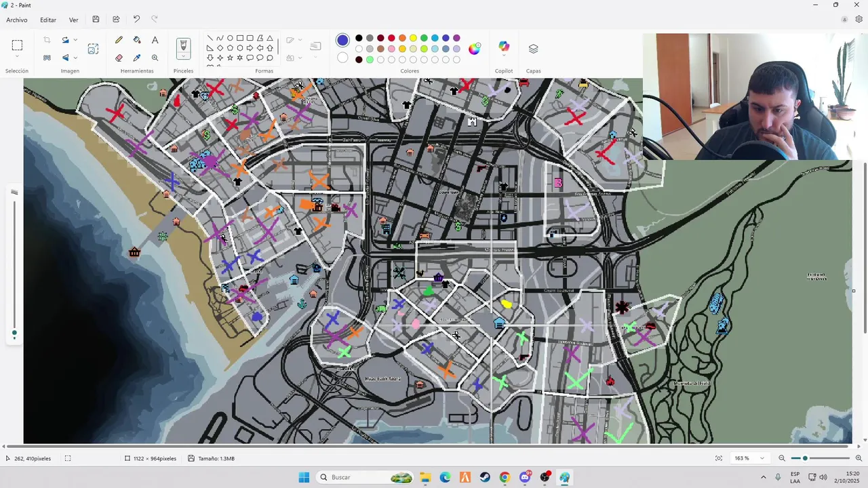The width and height of the screenshot is (868, 488).
Task: Activate the Magnifier tool
Action: coord(155,58)
